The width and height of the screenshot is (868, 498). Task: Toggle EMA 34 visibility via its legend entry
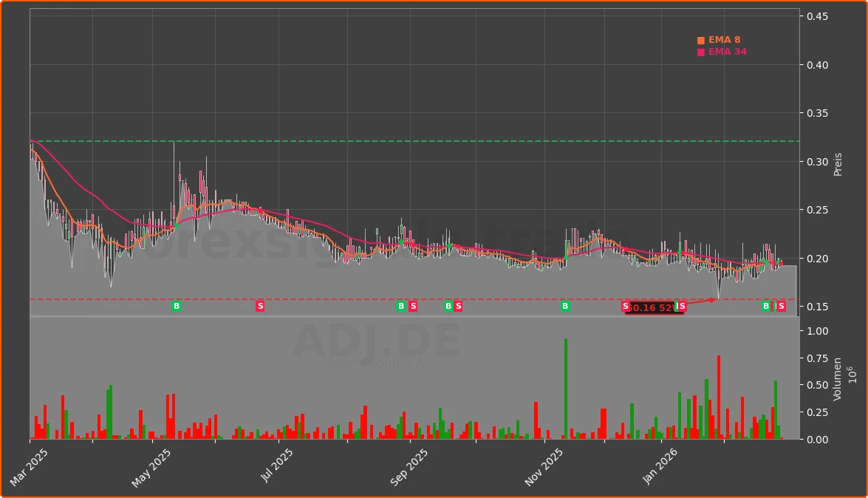(x=727, y=52)
